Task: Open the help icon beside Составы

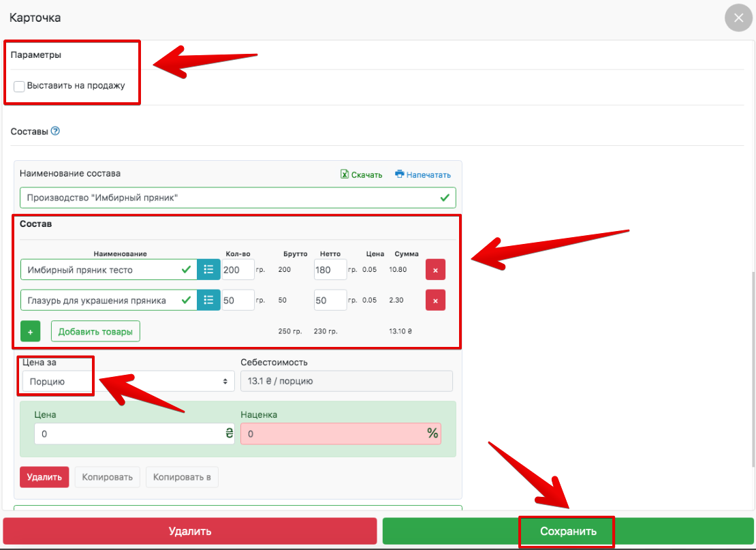Action: point(56,131)
